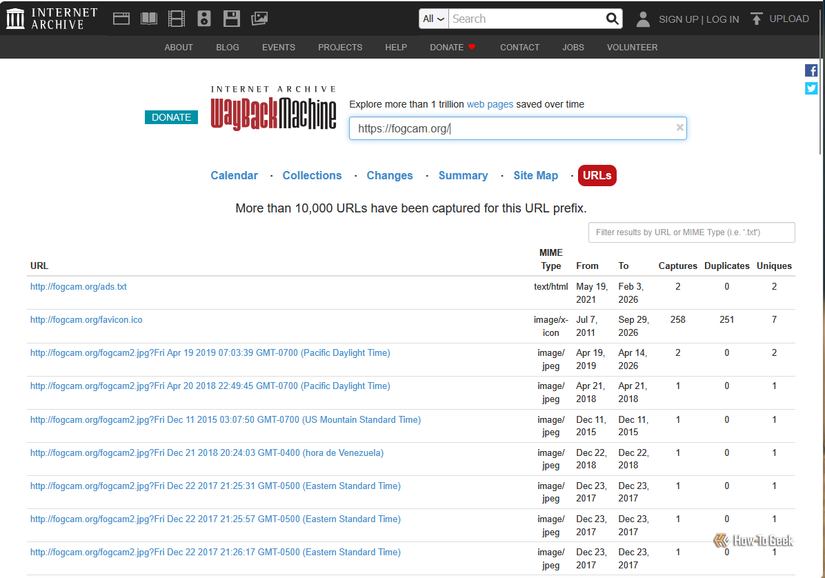
Task: Open the Texts book icon
Action: [x=149, y=19]
